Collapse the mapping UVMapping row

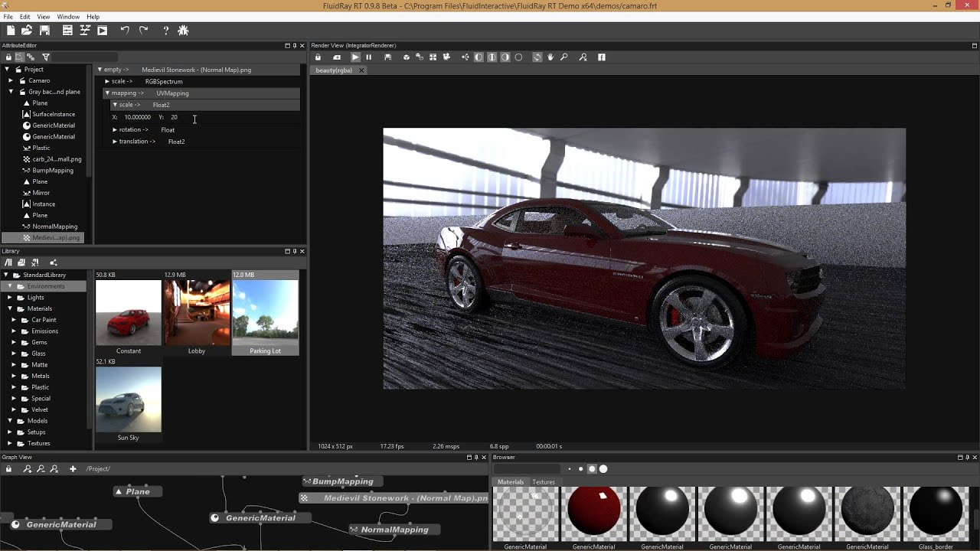click(107, 93)
